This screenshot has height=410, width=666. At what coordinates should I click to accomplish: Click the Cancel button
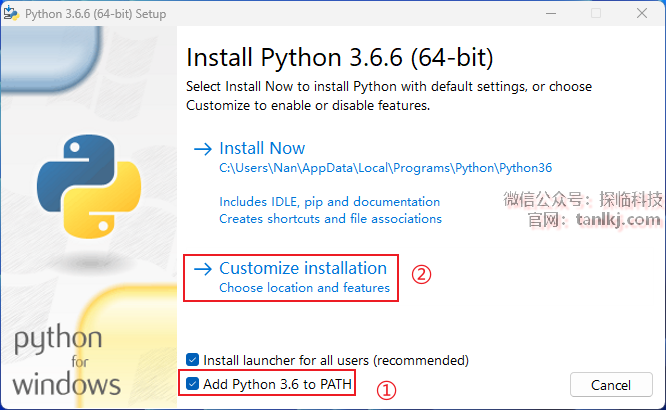tap(610, 385)
